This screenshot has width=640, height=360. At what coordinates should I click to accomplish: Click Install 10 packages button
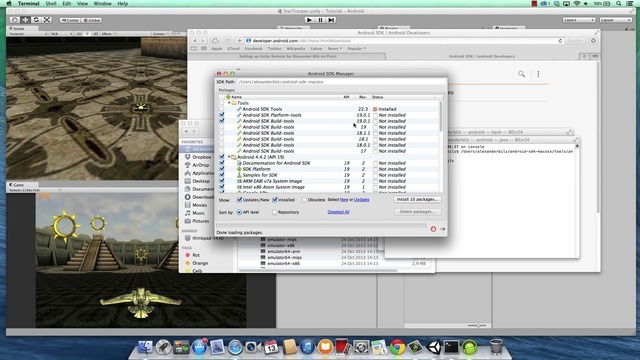pos(417,199)
